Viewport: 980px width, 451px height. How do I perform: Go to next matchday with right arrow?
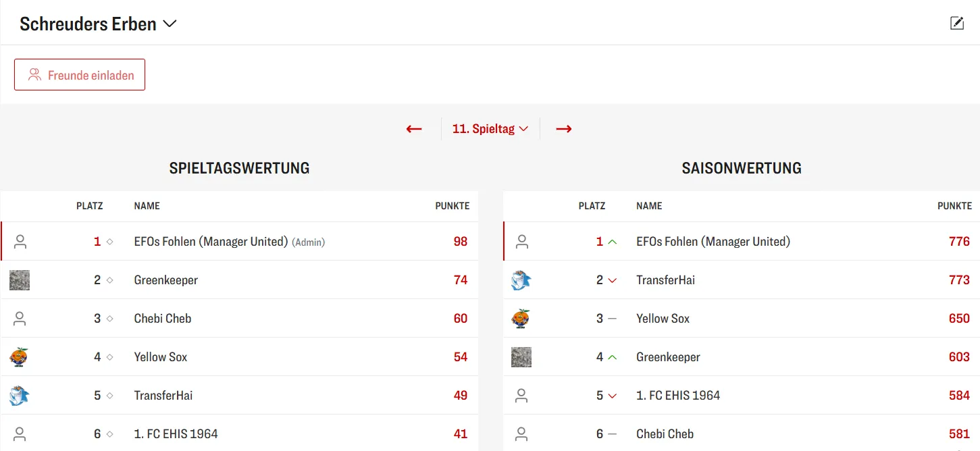pos(564,129)
